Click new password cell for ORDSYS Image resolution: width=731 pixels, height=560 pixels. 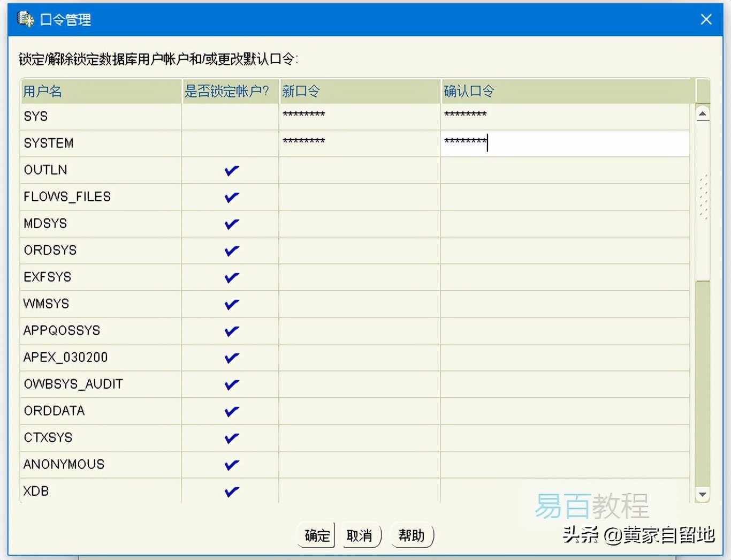[359, 251]
